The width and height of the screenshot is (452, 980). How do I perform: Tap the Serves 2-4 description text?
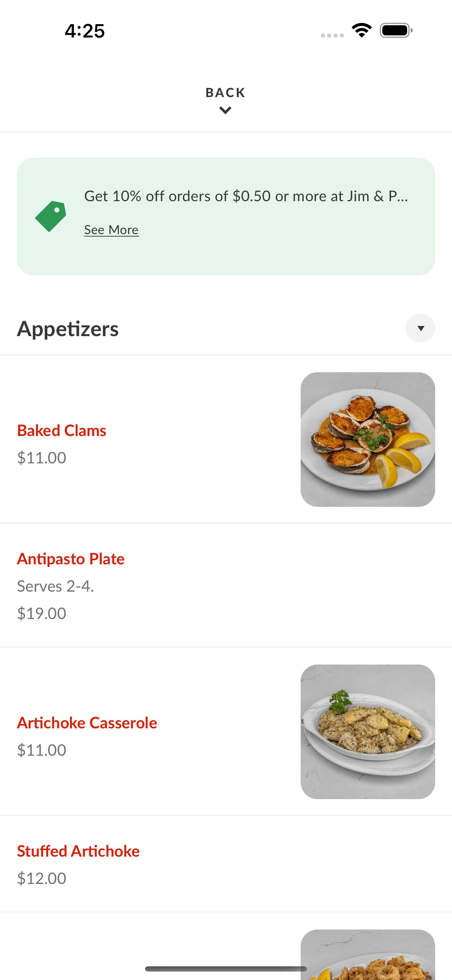coord(56,586)
